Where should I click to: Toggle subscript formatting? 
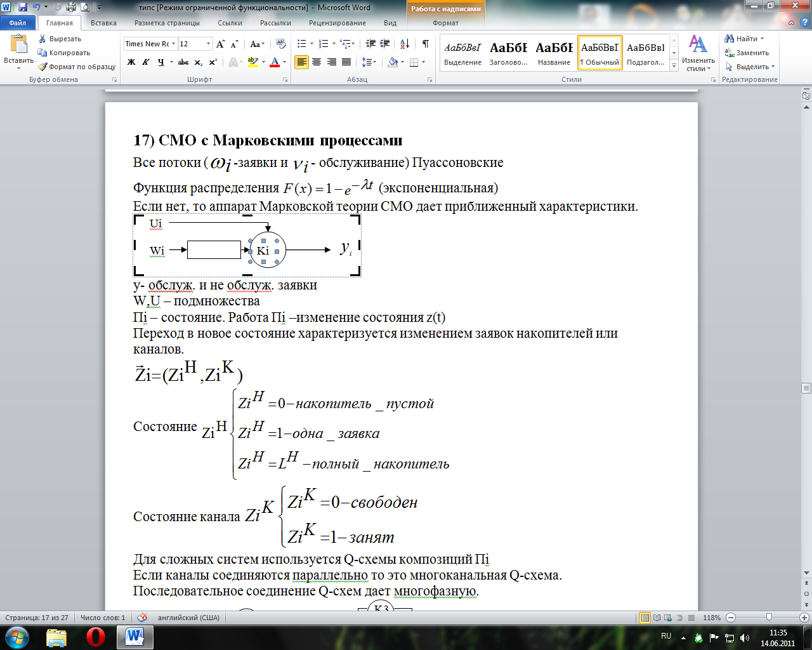tap(199, 62)
